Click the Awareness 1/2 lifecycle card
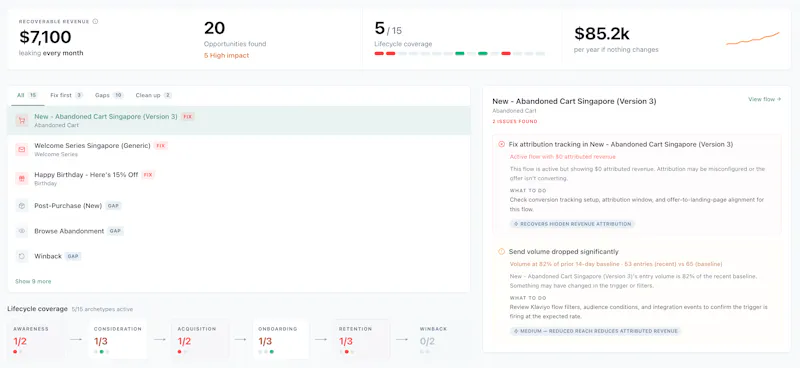Viewport: 800px width, 368px height. tap(36, 339)
